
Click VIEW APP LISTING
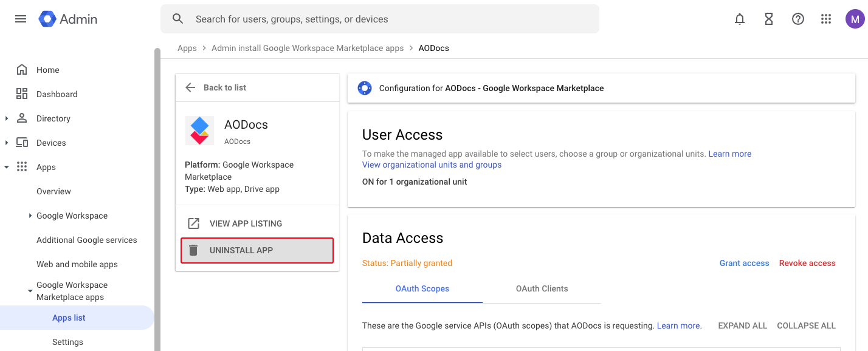point(246,223)
